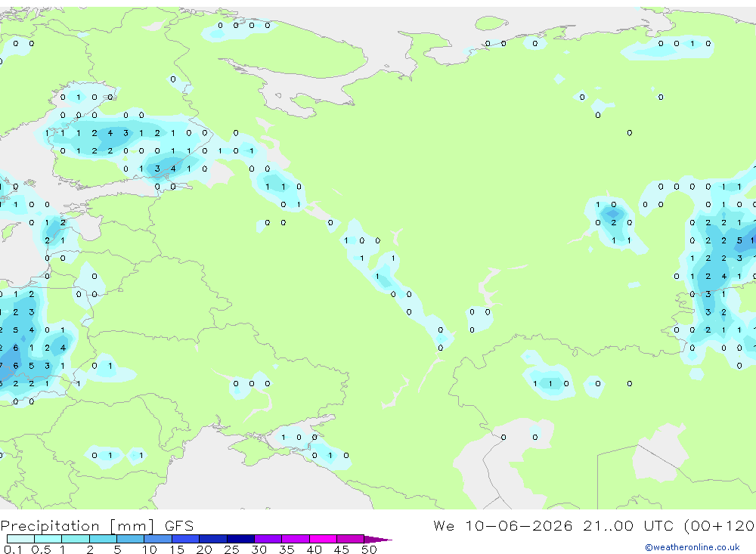Image resolution: width=756 pixels, height=554 pixels.
Task: Click the legend scale label '25'
Action: [232, 549]
